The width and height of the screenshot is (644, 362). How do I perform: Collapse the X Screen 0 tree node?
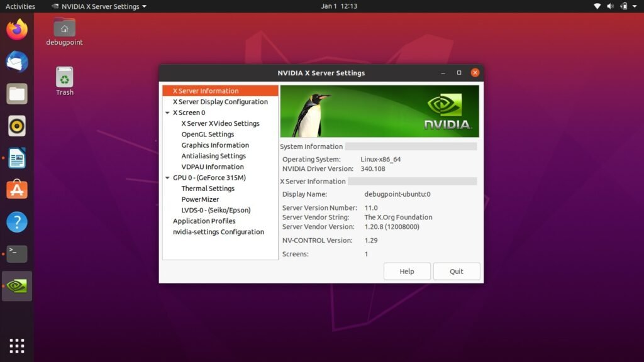pos(167,112)
